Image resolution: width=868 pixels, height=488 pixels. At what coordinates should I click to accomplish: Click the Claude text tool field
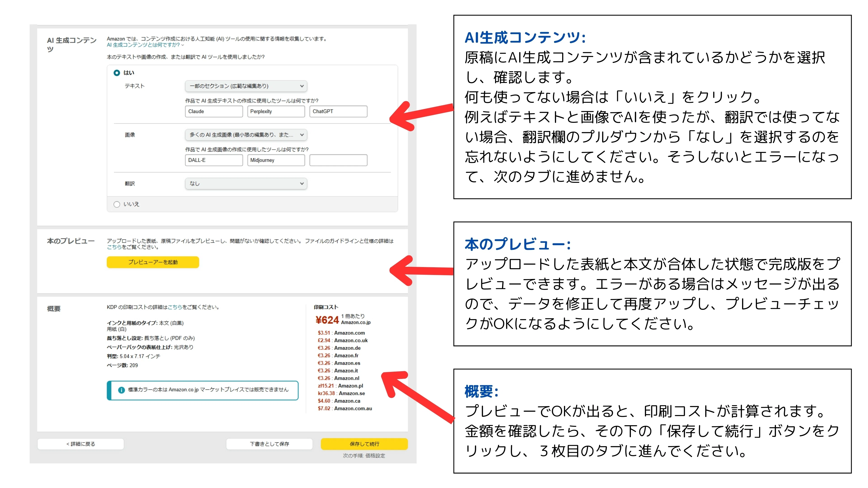214,111
